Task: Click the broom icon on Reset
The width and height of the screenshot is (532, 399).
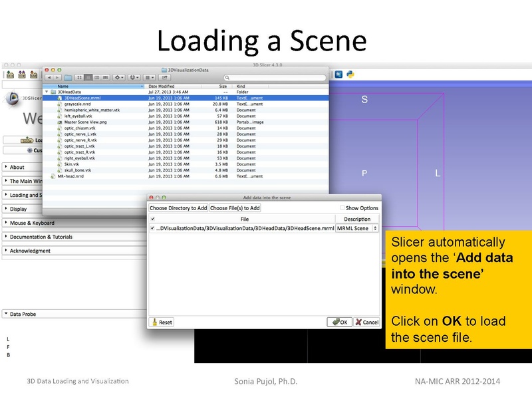Action: tap(155, 322)
